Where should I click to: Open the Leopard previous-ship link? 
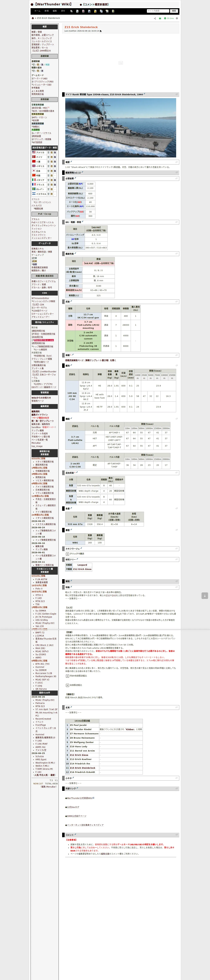[82, 565]
